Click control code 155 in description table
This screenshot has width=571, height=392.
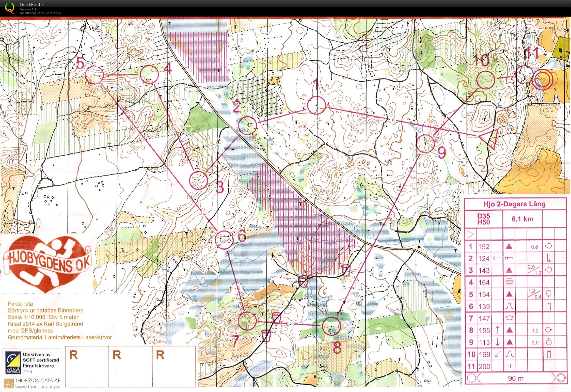pos(484,330)
